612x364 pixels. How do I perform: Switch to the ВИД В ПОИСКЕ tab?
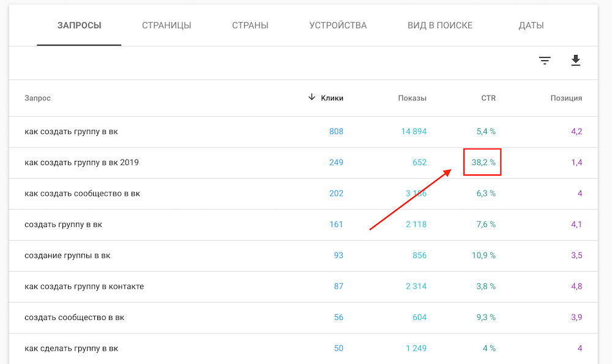point(439,25)
